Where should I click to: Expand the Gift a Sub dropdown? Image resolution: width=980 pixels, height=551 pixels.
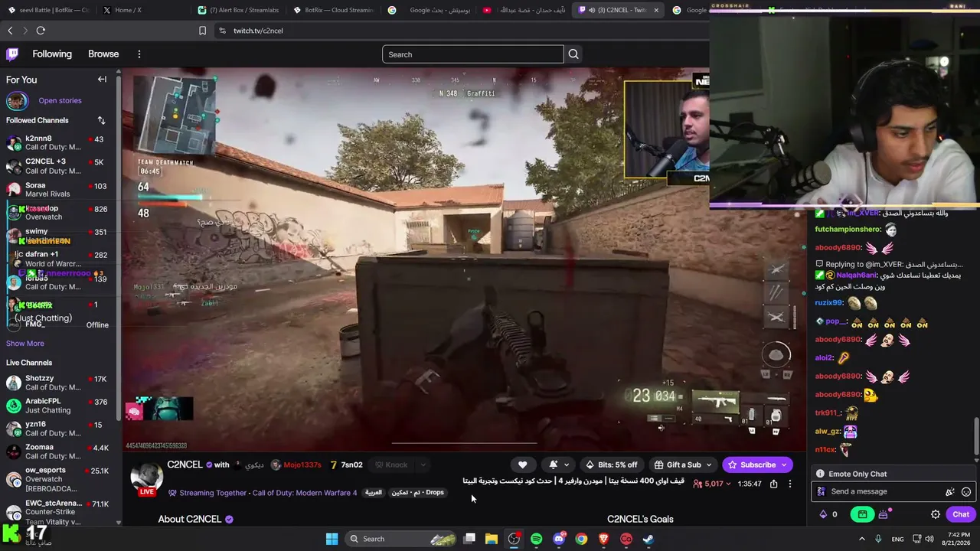[709, 465]
